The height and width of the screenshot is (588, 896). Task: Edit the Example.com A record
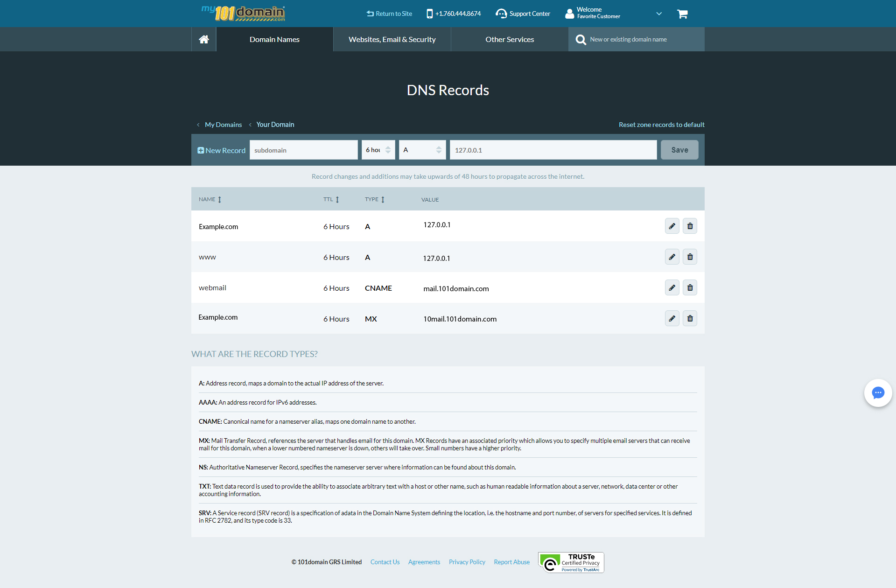tap(672, 226)
